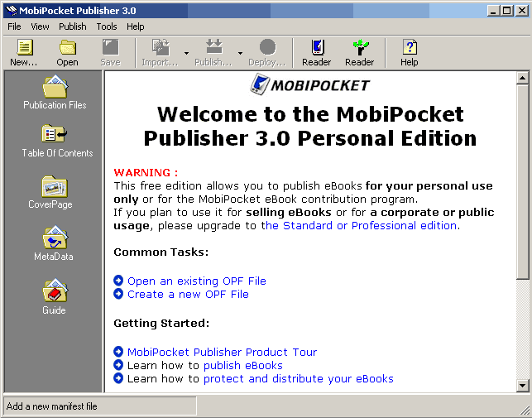The width and height of the screenshot is (532, 418).
Task: Click the scrollbar up arrow
Action: 523,78
